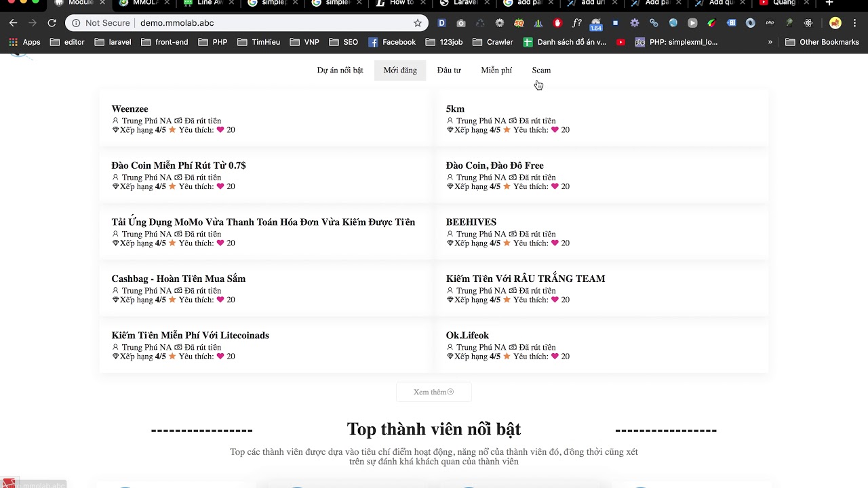Screen dimensions: 868x488
Task: Click the Xem thêm button
Action: [433, 392]
